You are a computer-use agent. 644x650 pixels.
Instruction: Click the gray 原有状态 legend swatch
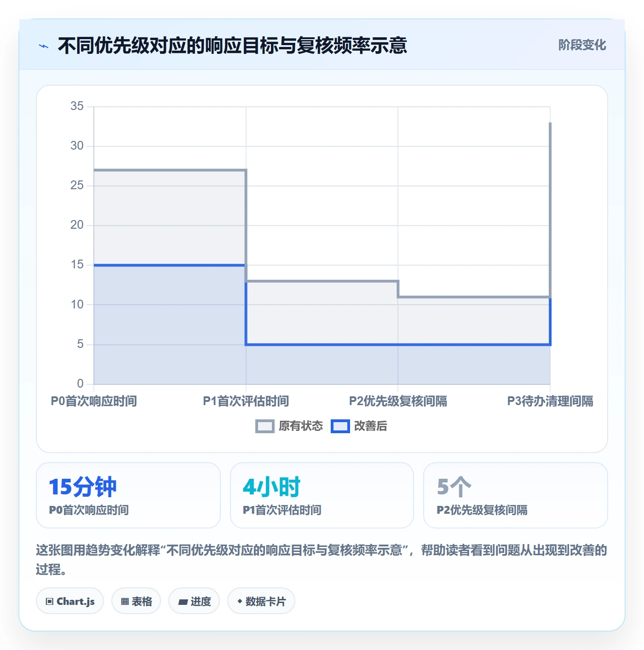pyautogui.click(x=265, y=426)
